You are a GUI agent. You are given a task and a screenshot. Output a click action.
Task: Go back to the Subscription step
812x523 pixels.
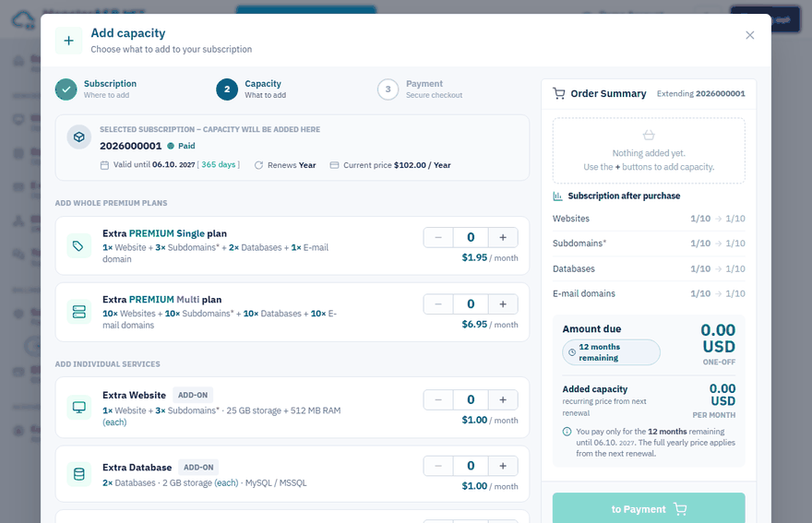tap(96, 89)
